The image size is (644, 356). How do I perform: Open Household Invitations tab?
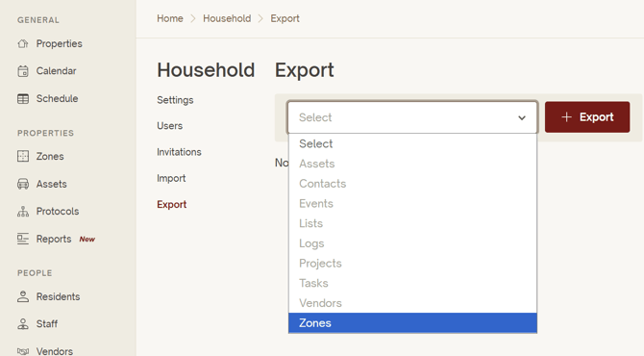[x=179, y=152]
